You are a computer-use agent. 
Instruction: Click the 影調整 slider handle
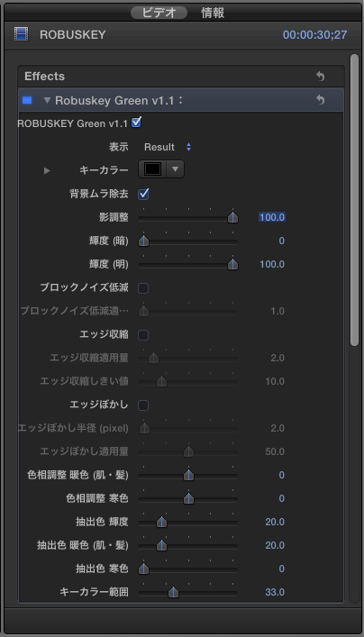[232, 217]
